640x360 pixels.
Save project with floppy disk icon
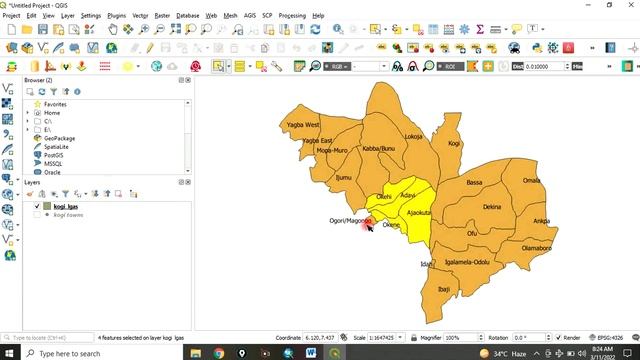pyautogui.click(x=42, y=29)
